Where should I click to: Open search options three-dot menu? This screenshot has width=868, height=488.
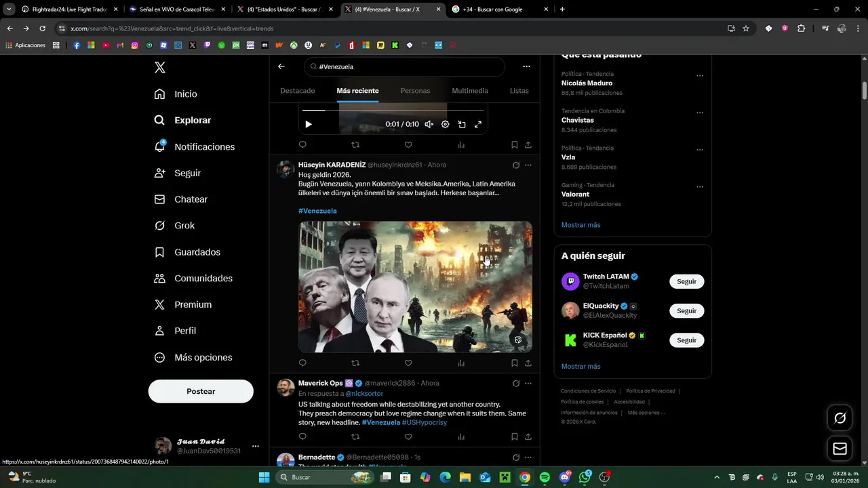coord(526,66)
